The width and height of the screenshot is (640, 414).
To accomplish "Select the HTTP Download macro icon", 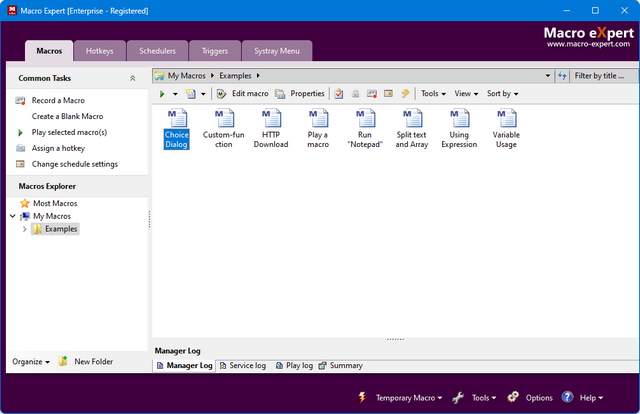I will [x=271, y=129].
